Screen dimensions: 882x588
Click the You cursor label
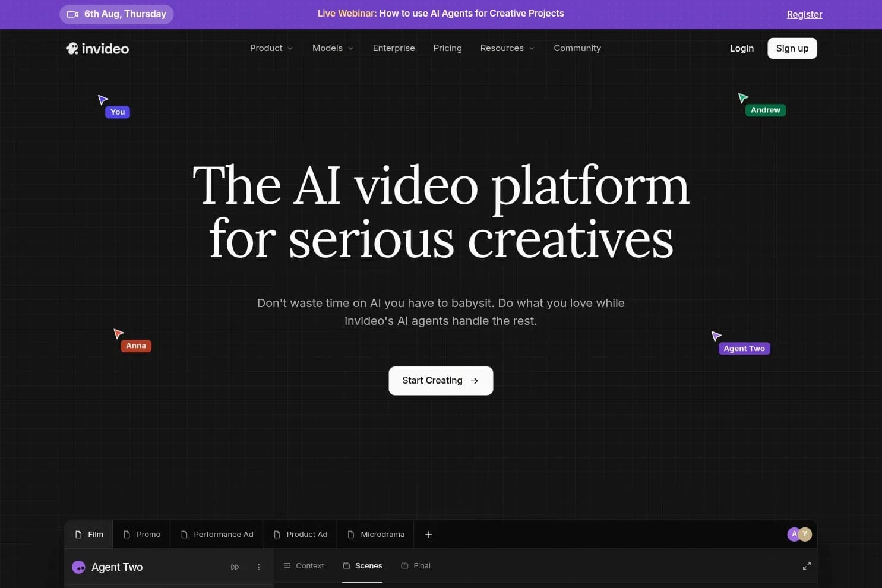(x=118, y=112)
